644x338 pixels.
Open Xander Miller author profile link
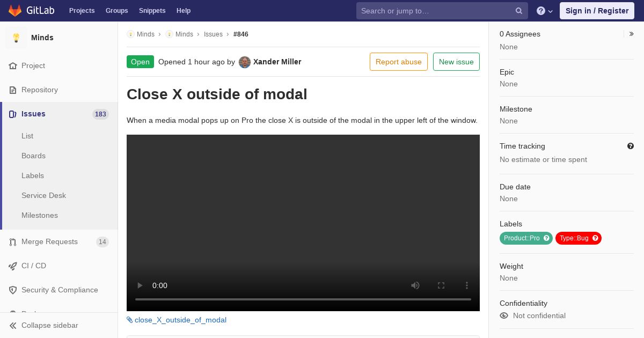click(277, 62)
